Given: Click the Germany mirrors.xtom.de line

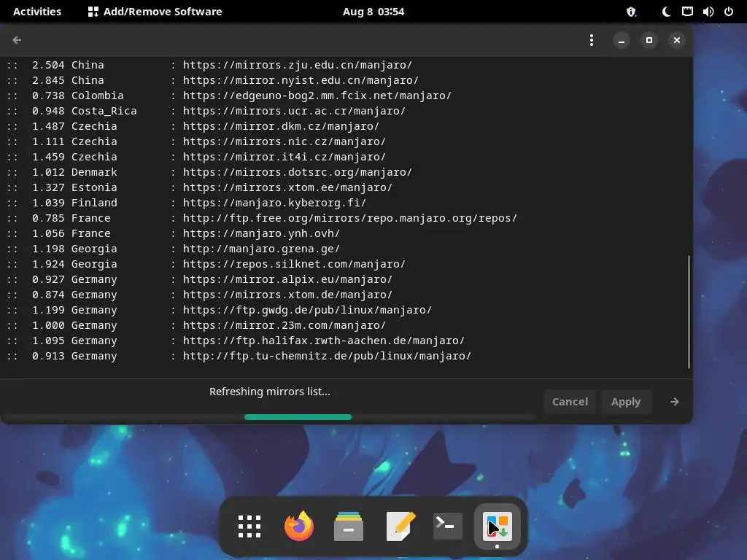Looking at the screenshot, I should coord(199,295).
